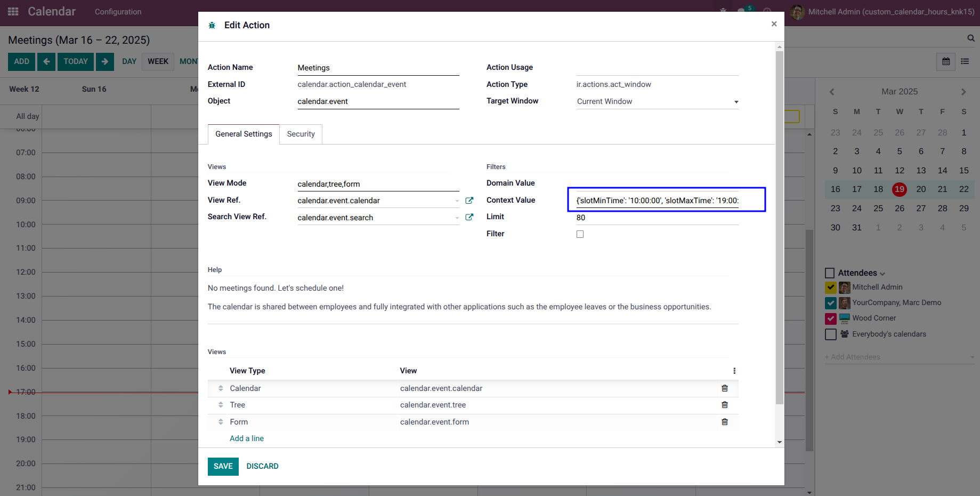Toggle the Filter checkbox

pyautogui.click(x=580, y=234)
